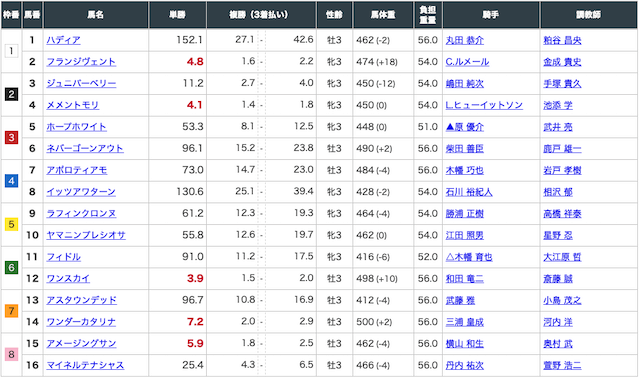Screen dimensions: 640x378
Task: Open trainer 高橋 祥泰 page
Action: (562, 213)
